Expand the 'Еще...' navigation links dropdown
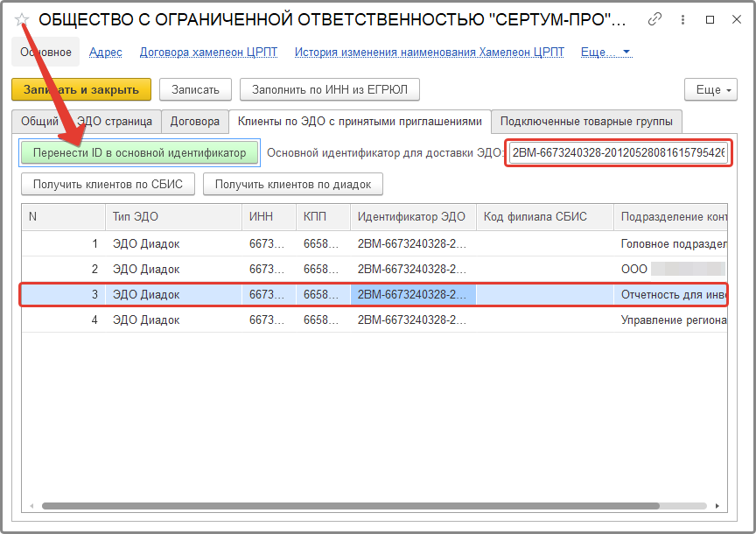 [606, 53]
